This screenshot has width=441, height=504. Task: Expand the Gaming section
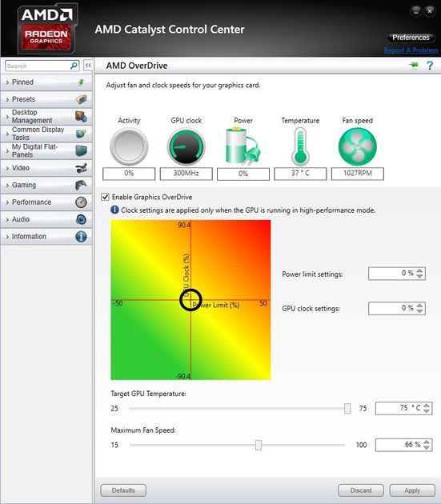pos(46,185)
